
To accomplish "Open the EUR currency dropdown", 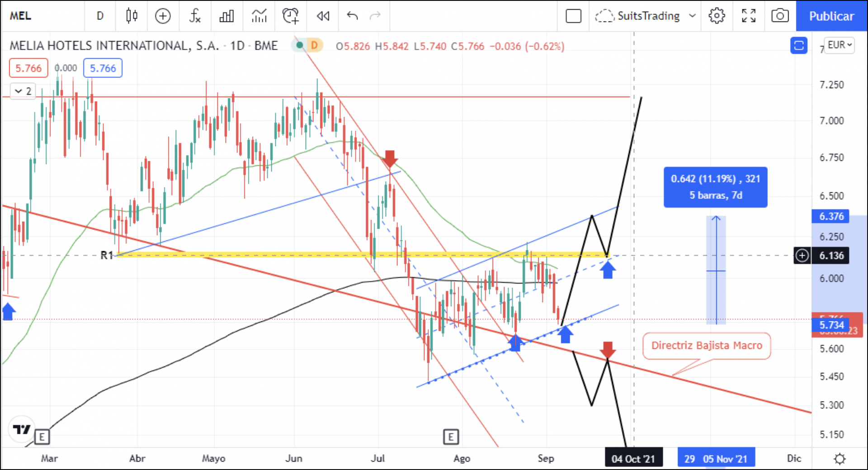I will click(x=840, y=45).
